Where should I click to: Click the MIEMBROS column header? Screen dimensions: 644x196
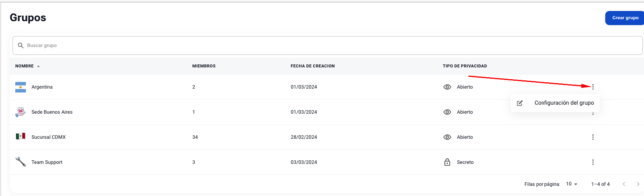point(204,66)
